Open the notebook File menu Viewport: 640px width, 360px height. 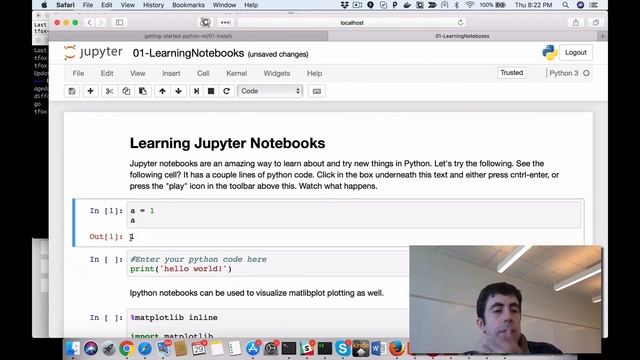click(78, 73)
